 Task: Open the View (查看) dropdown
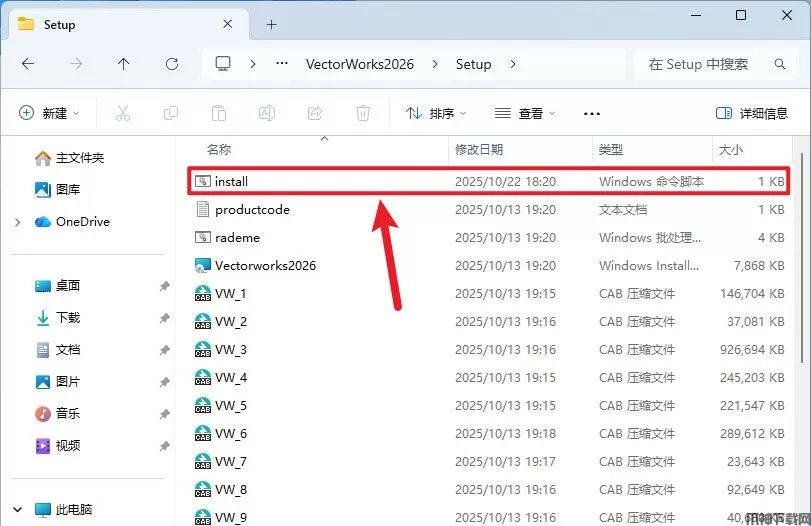click(524, 113)
